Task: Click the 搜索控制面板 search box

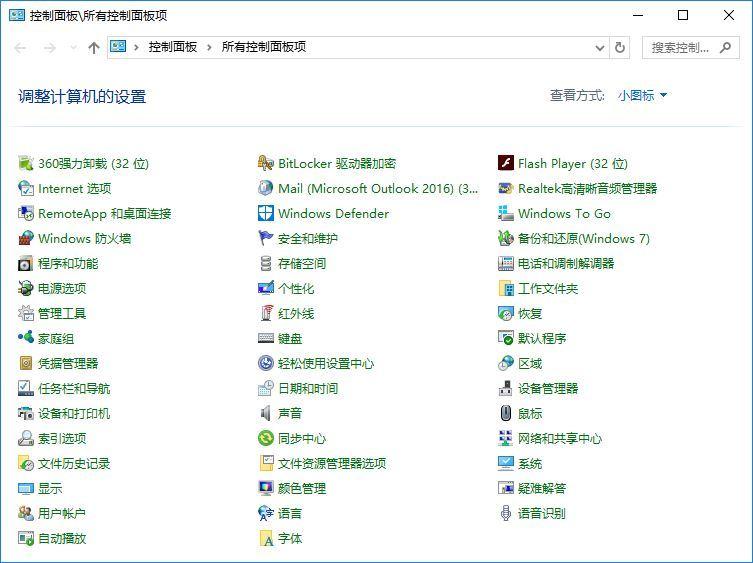Action: click(x=691, y=48)
